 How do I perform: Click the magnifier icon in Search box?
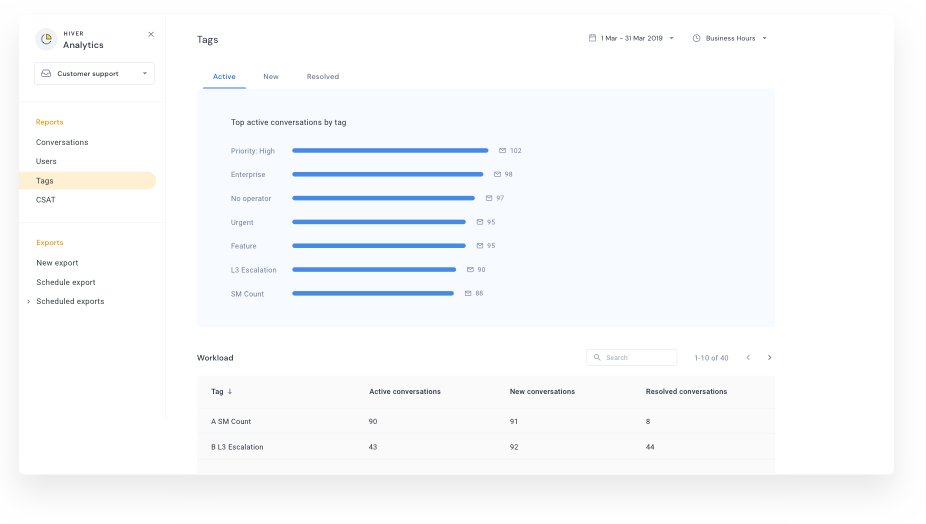click(597, 357)
